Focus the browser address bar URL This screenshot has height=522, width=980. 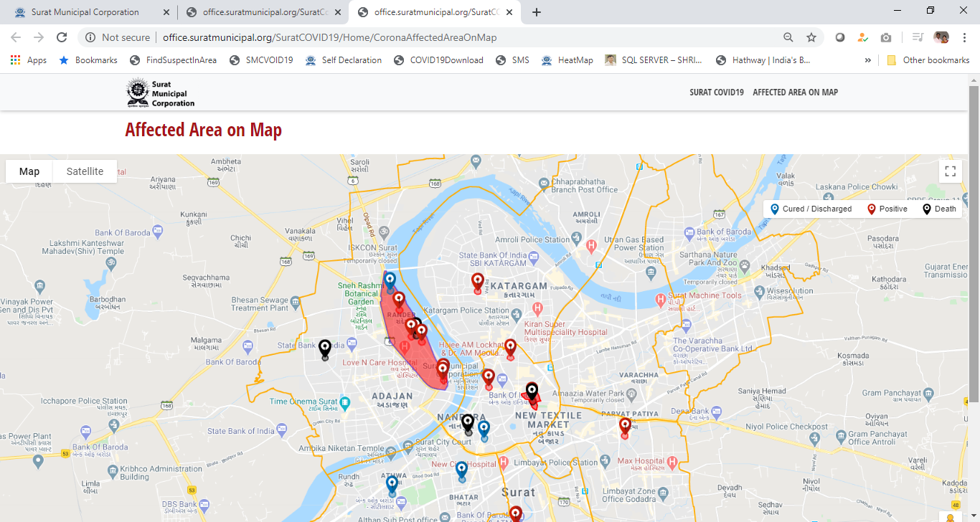[329, 37]
